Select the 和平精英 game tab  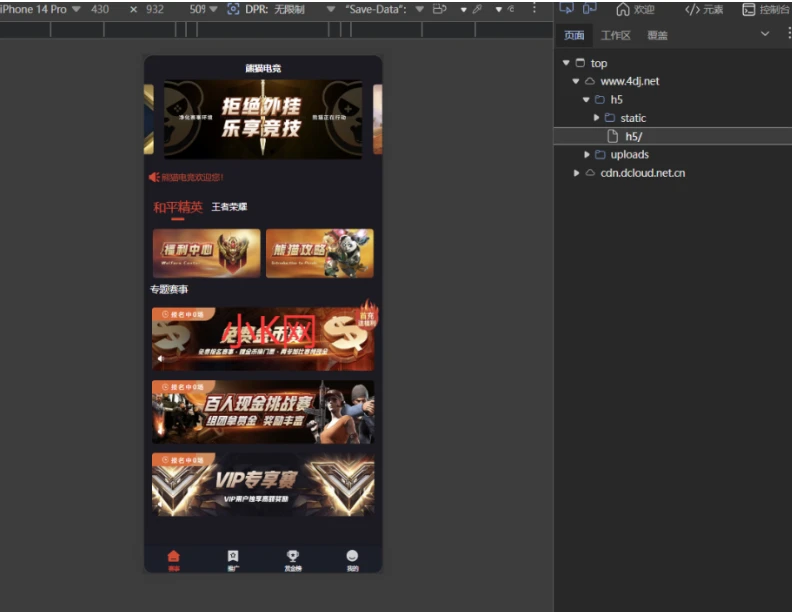[x=178, y=207]
